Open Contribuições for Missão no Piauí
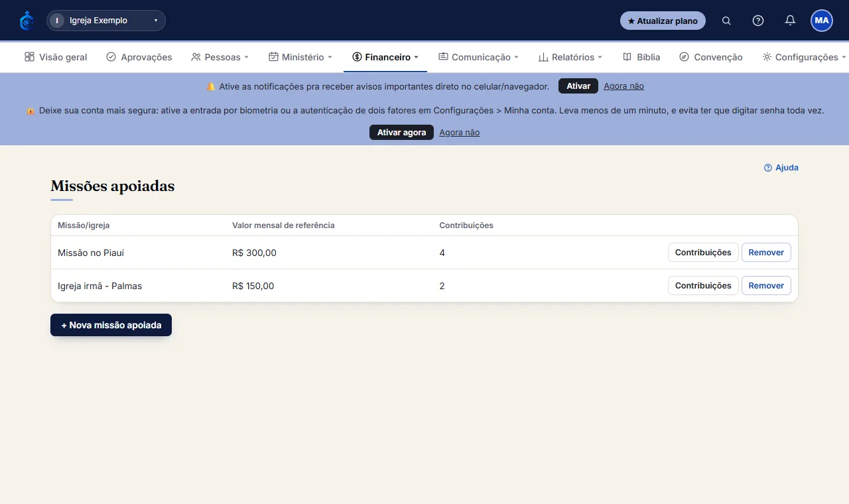The height and width of the screenshot is (504, 849). pyautogui.click(x=703, y=252)
